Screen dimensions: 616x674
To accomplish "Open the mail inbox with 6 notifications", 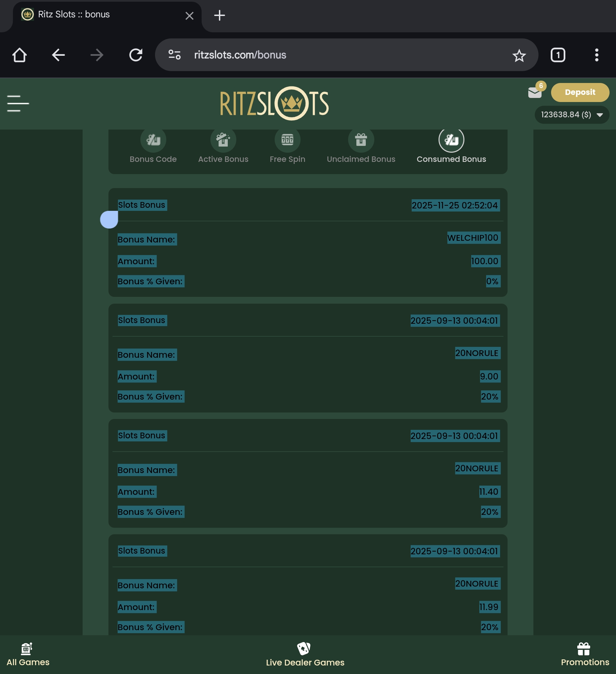I will point(535,92).
